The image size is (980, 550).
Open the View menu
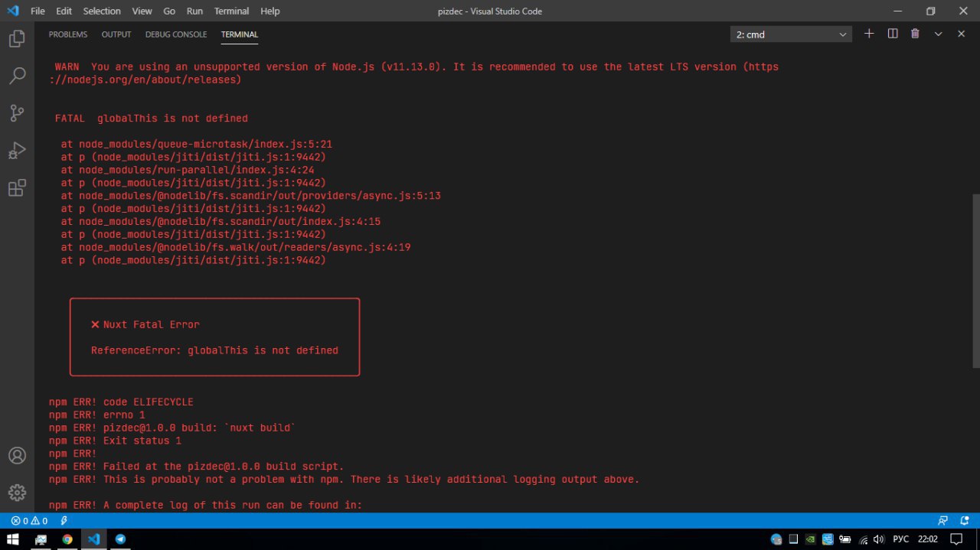pos(142,11)
